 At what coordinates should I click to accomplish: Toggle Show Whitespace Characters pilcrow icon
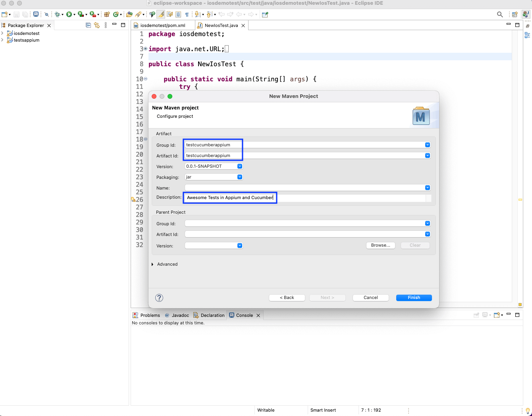[x=187, y=15]
